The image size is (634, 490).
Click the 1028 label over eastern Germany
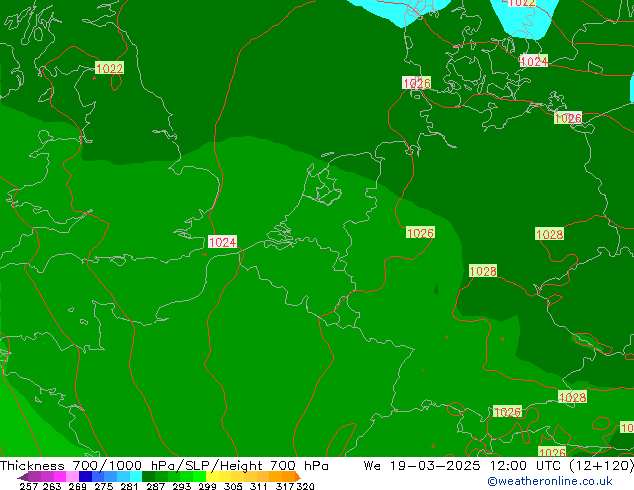(x=549, y=234)
